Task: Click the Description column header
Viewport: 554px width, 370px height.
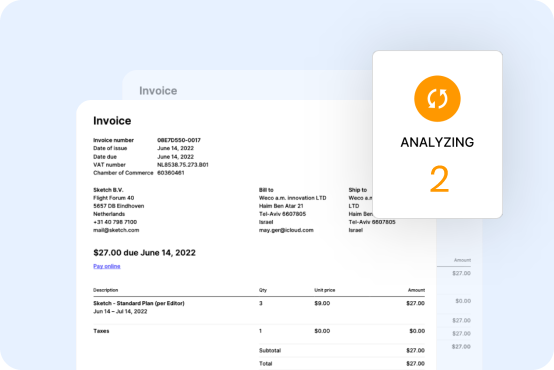Action: (106, 290)
